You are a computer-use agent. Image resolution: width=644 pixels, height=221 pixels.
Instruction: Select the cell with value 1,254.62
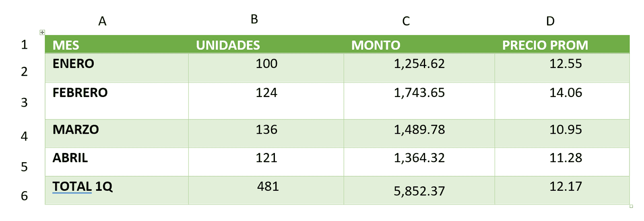point(419,68)
